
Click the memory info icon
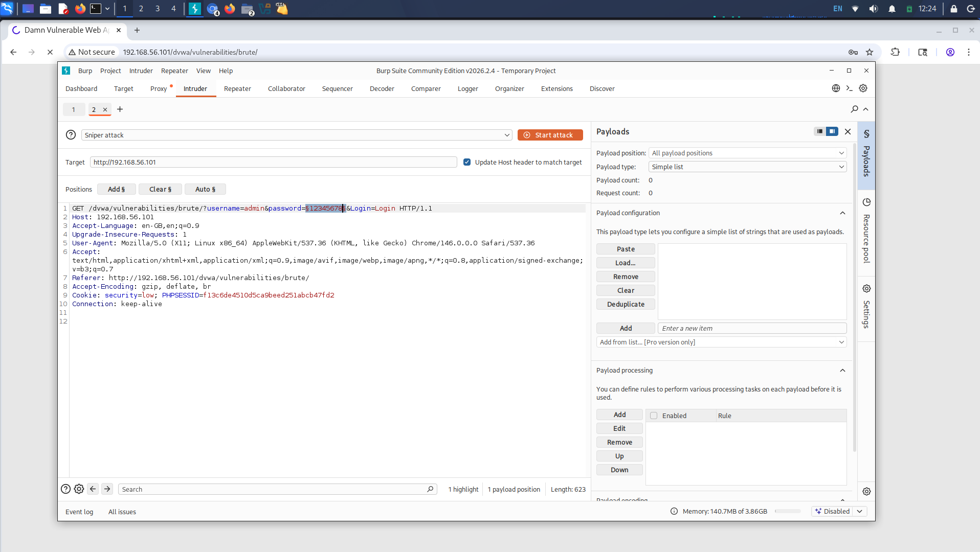tap(674, 511)
